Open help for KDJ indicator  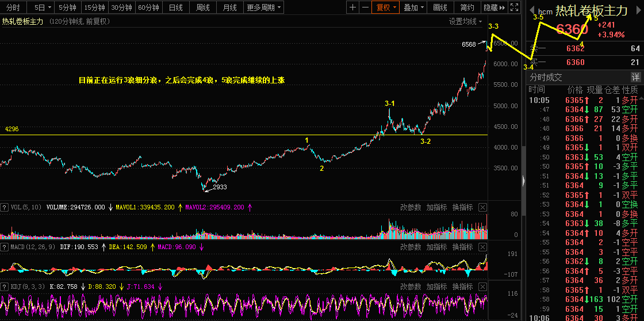5,286
